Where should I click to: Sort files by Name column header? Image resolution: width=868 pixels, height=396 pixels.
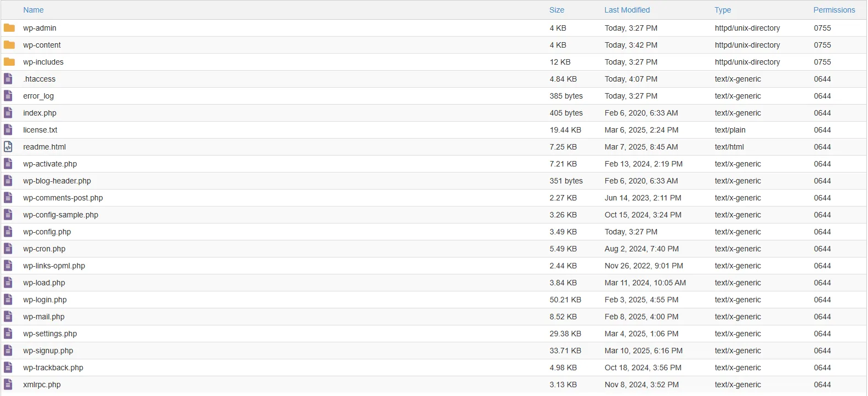33,10
